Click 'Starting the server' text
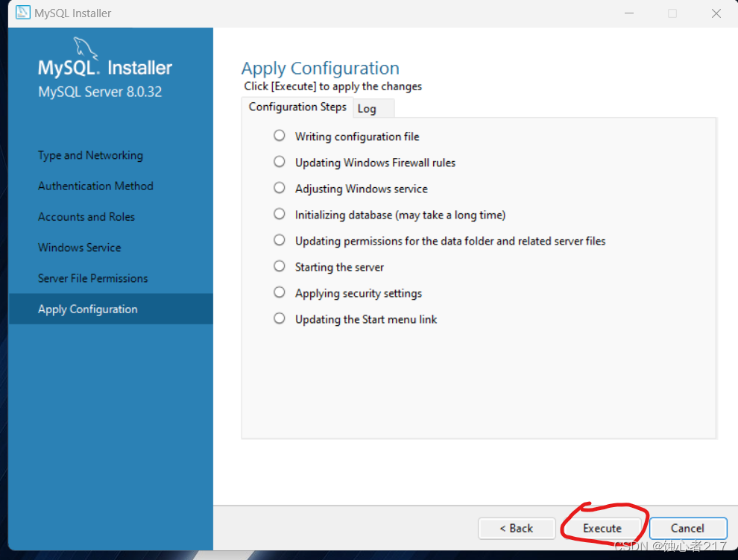 pos(339,267)
